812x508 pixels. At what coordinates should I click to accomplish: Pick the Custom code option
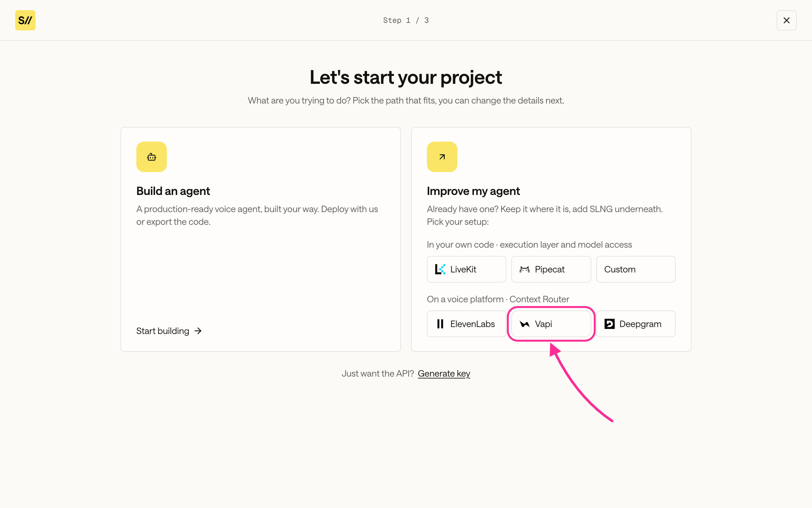tap(636, 269)
